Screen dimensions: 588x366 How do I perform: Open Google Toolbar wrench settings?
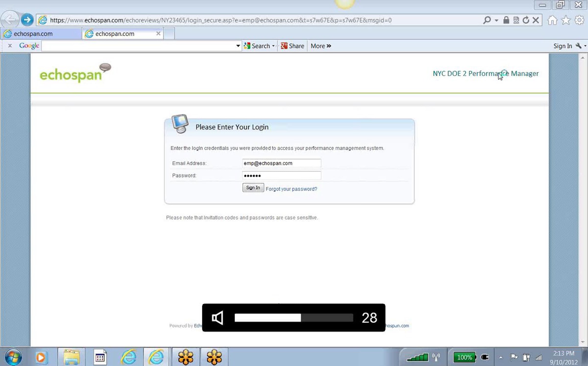pyautogui.click(x=578, y=46)
